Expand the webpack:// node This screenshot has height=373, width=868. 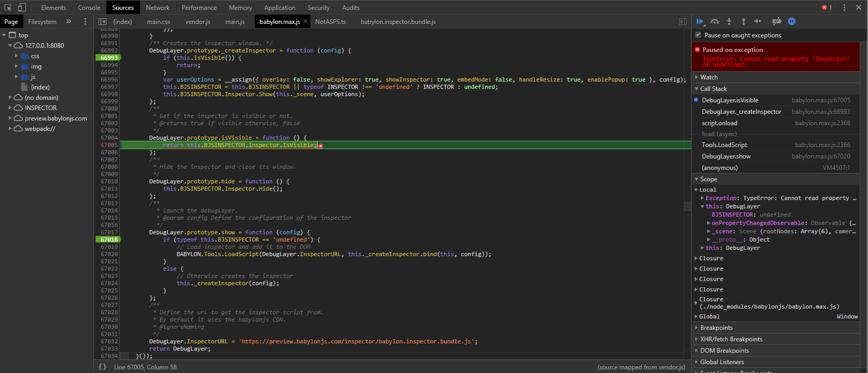(10, 129)
